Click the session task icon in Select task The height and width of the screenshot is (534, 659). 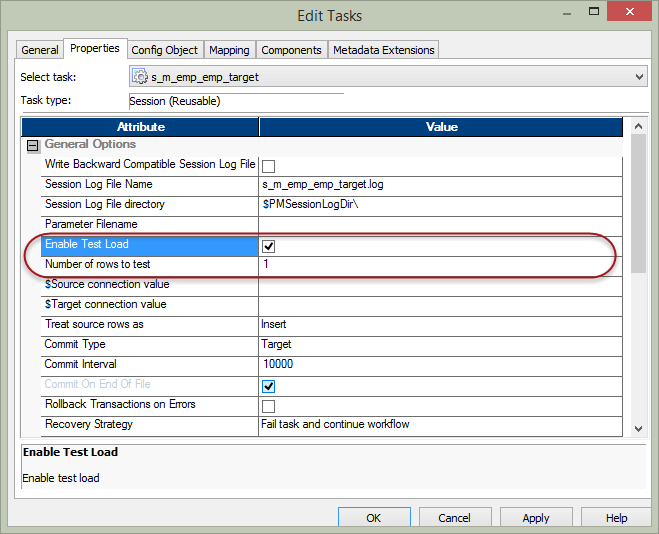click(x=140, y=77)
